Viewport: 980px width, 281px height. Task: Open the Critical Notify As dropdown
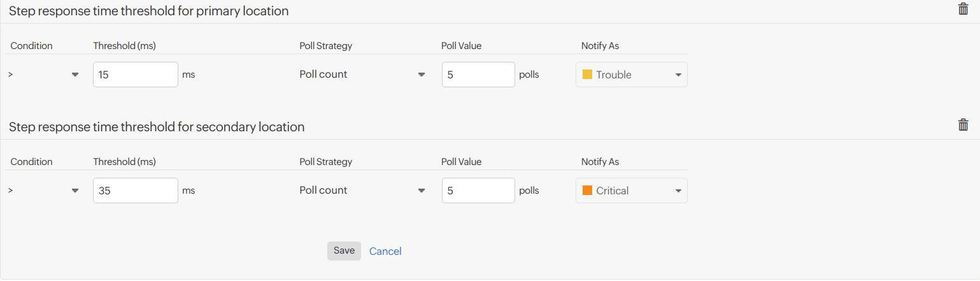coord(631,191)
